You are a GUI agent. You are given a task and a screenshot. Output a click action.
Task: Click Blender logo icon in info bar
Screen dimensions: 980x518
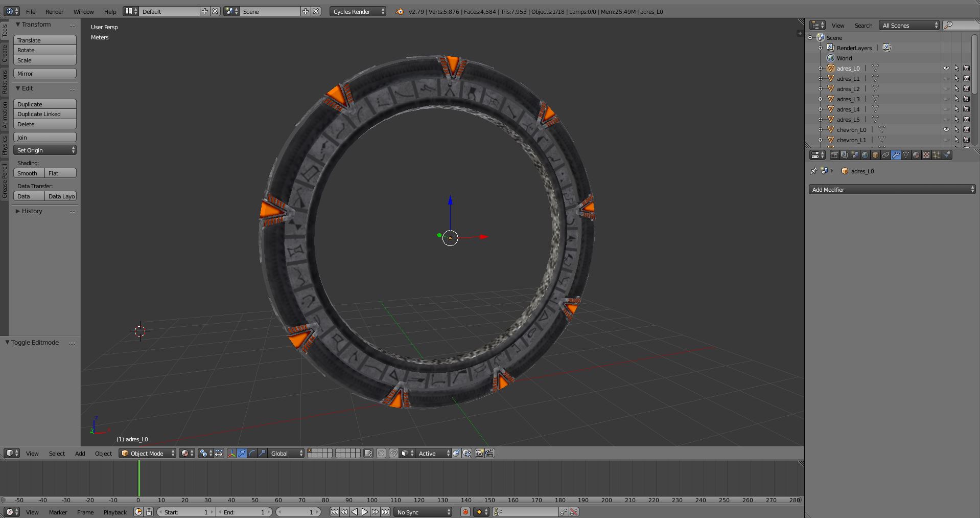pos(399,11)
